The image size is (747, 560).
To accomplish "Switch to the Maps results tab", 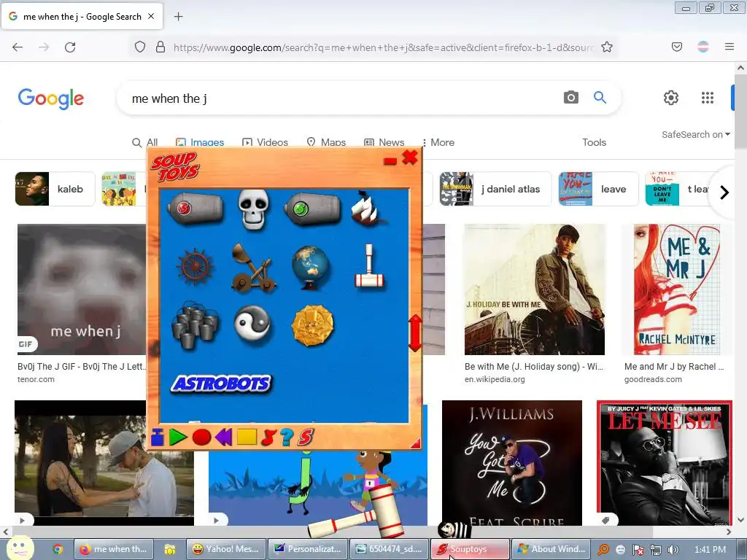I will coord(326,142).
